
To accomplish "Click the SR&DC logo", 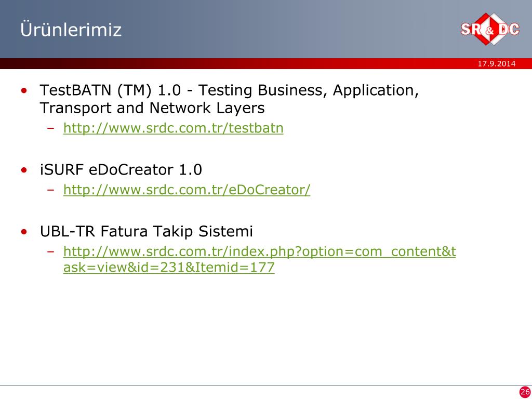I will point(489,29).
